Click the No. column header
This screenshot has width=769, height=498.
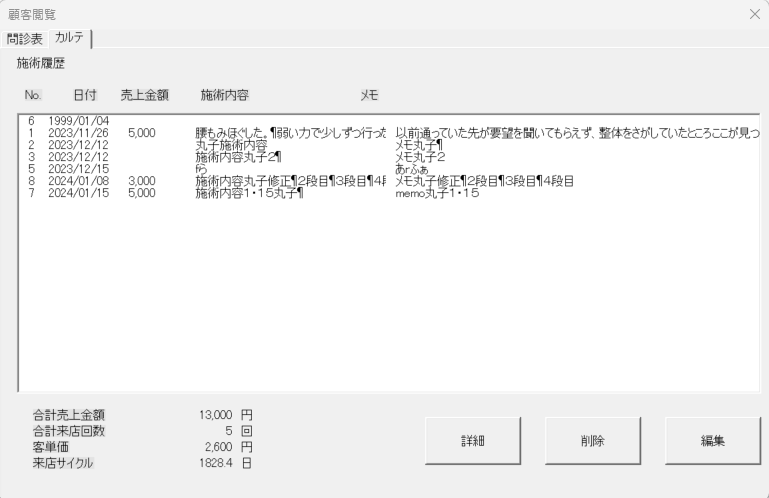click(33, 95)
